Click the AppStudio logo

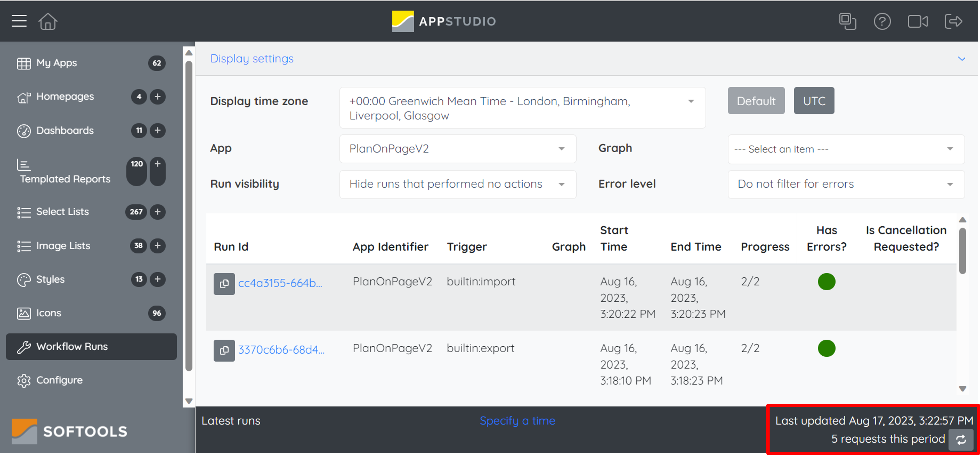tap(444, 21)
